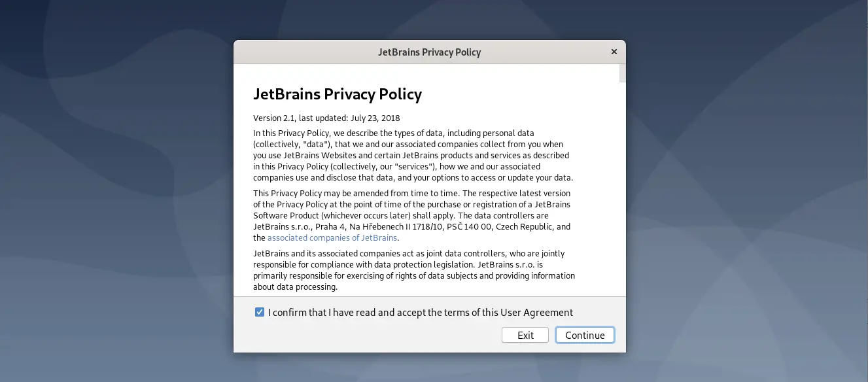The width and height of the screenshot is (868, 382).
Task: Click the text 'I confirm that I have read and accept'
Action: (347, 312)
